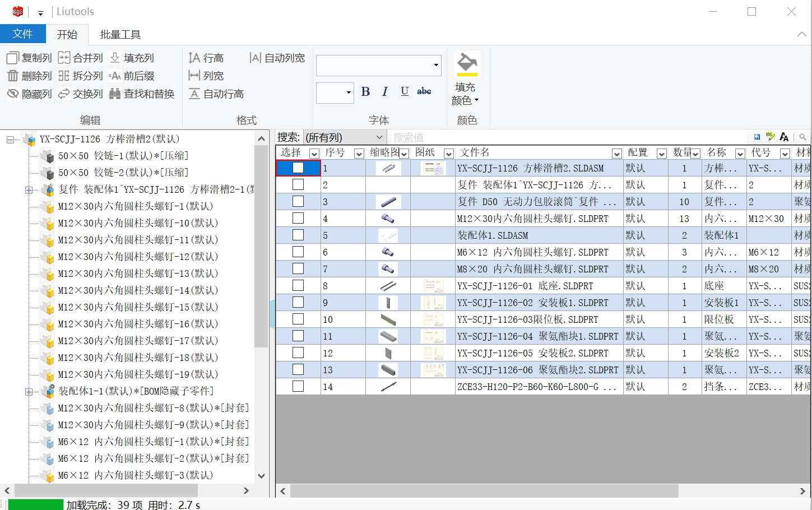Check the checkbox in row 2
This screenshot has width=812, height=510.
[x=298, y=184]
